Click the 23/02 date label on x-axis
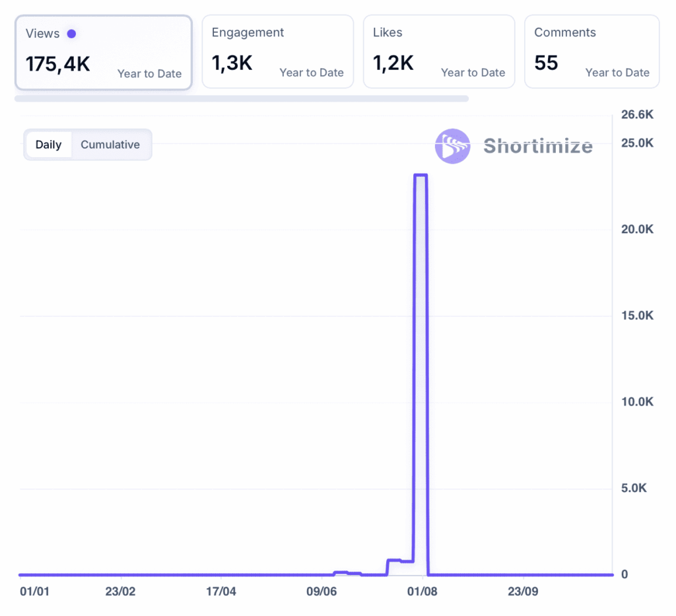Image resolution: width=676 pixels, height=616 pixels. 120,591
